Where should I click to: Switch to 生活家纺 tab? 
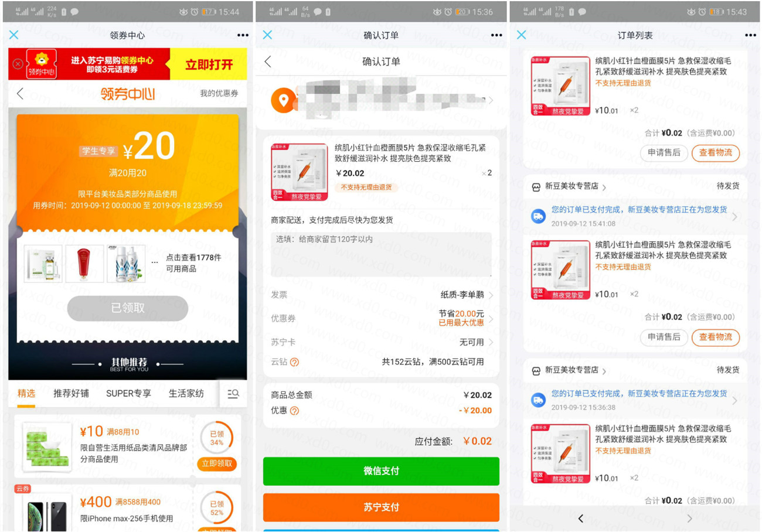click(x=186, y=393)
